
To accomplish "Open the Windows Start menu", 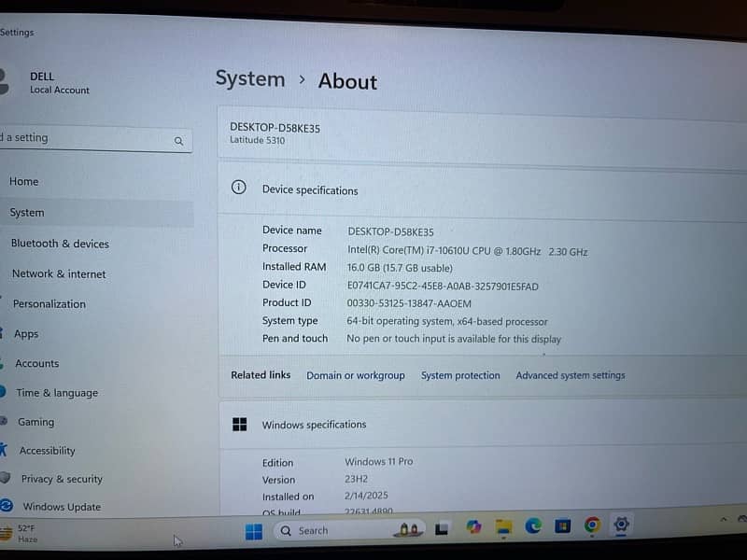I will (x=253, y=531).
